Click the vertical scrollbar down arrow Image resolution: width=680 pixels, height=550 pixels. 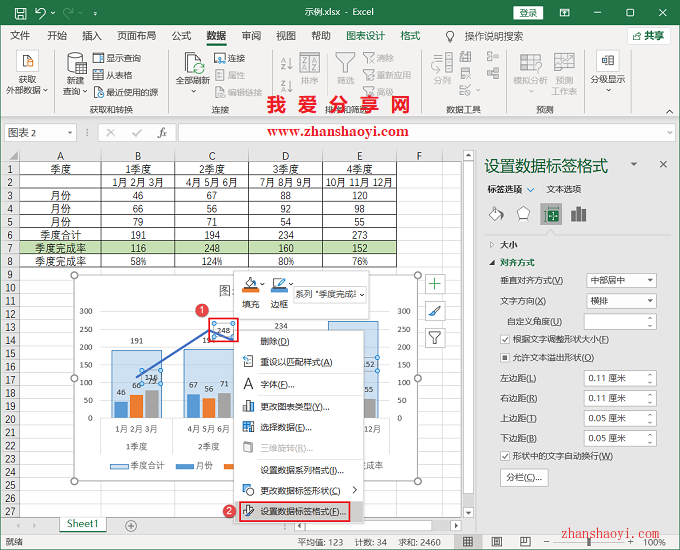pos(468,512)
